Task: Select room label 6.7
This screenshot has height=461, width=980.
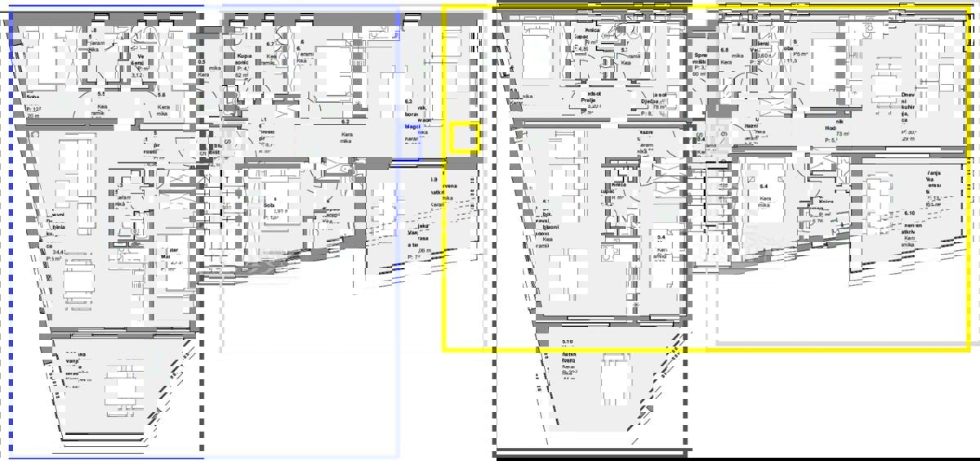Action: [270, 44]
